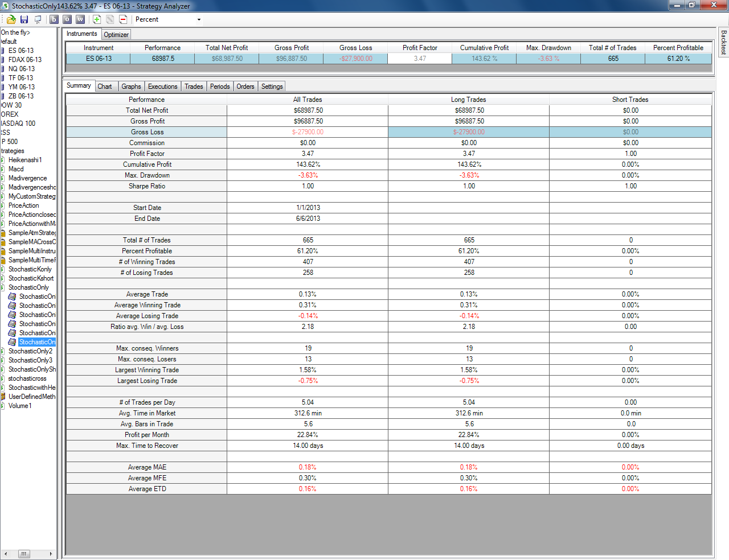
Task: Click the 'b' backtest toolbar icon
Action: point(54,19)
